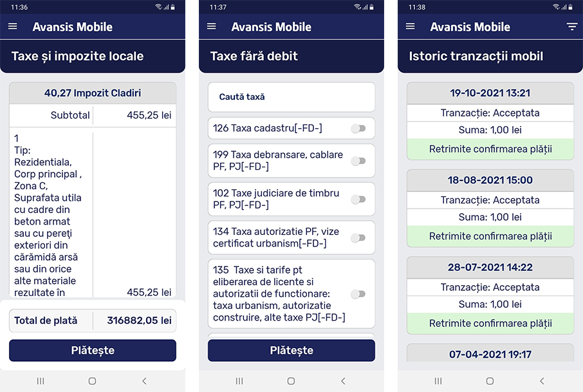Switch on 102 Taxe judiciare de timbru
This screenshot has width=583, height=392.
click(358, 200)
